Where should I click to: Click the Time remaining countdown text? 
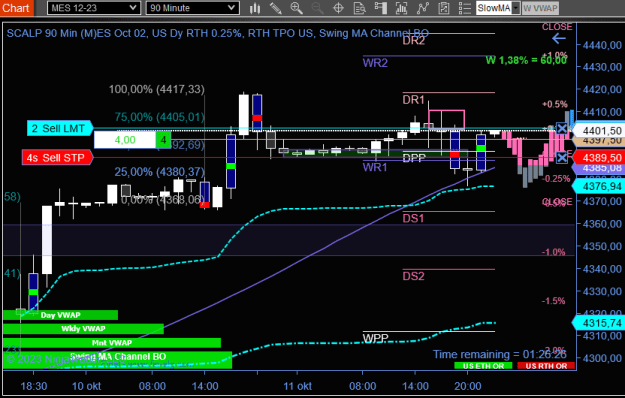click(499, 354)
